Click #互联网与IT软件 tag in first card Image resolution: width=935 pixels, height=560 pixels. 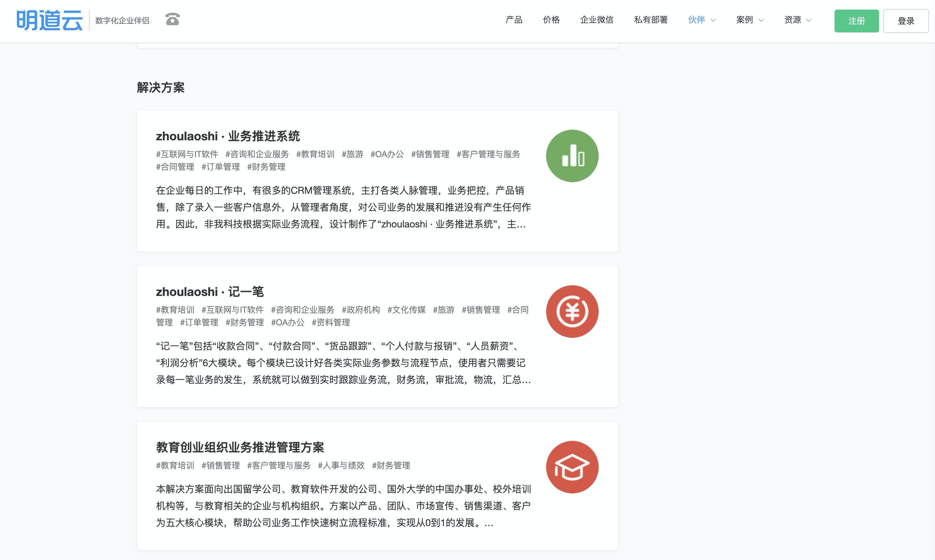tap(187, 154)
